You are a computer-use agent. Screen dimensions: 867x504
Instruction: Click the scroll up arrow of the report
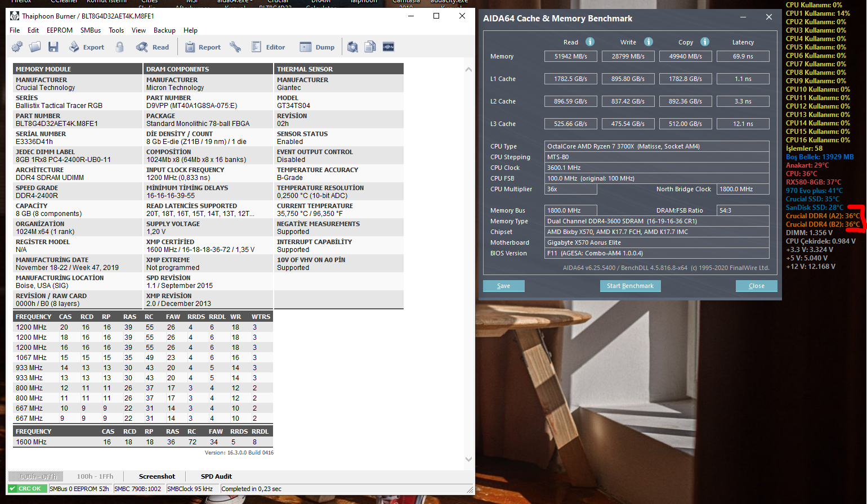[x=468, y=69]
